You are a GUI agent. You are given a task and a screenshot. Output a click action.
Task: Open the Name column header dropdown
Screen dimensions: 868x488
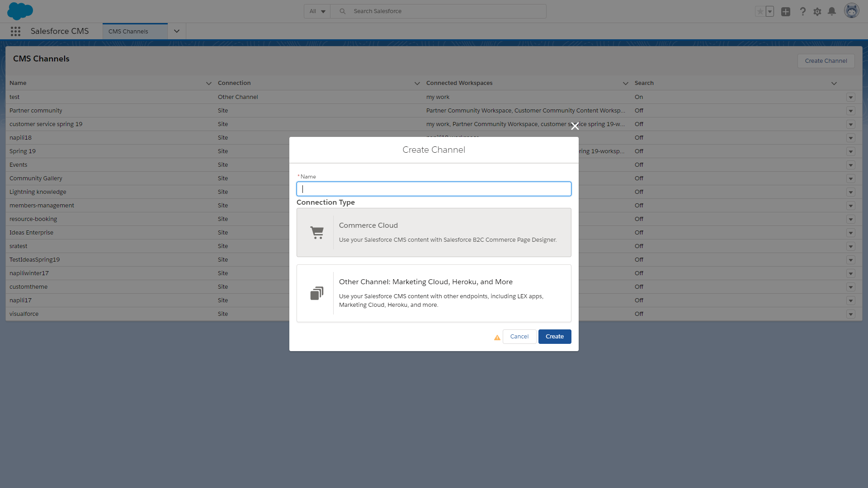[208, 83]
